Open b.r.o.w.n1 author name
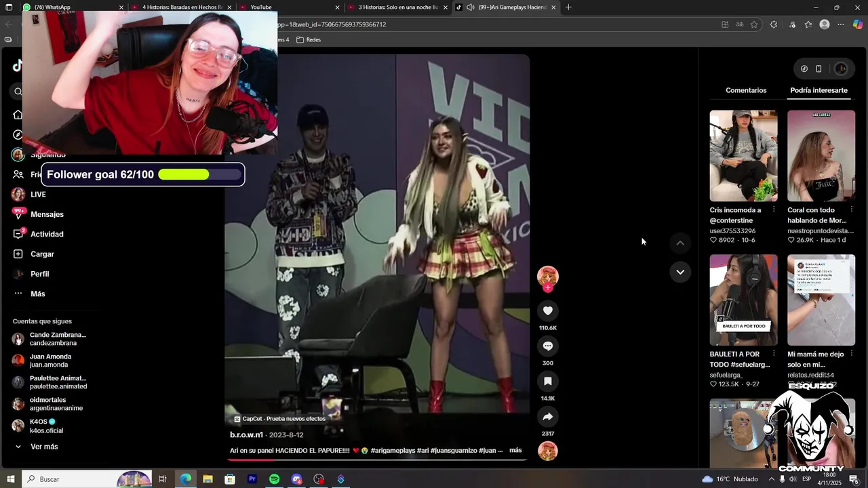 click(246, 435)
